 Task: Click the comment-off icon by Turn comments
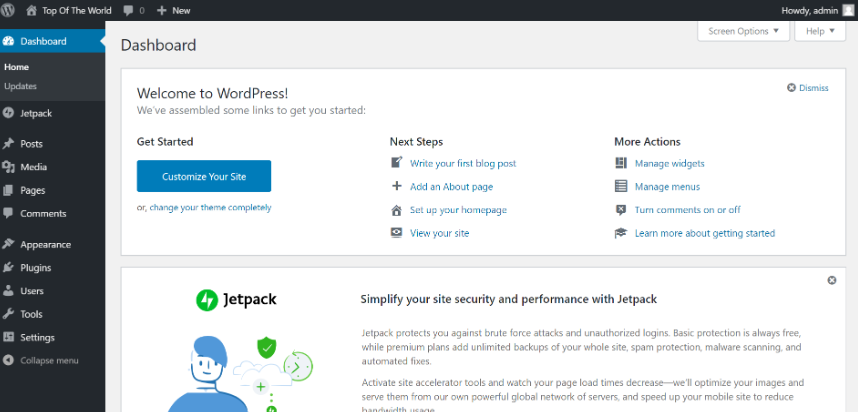(621, 210)
